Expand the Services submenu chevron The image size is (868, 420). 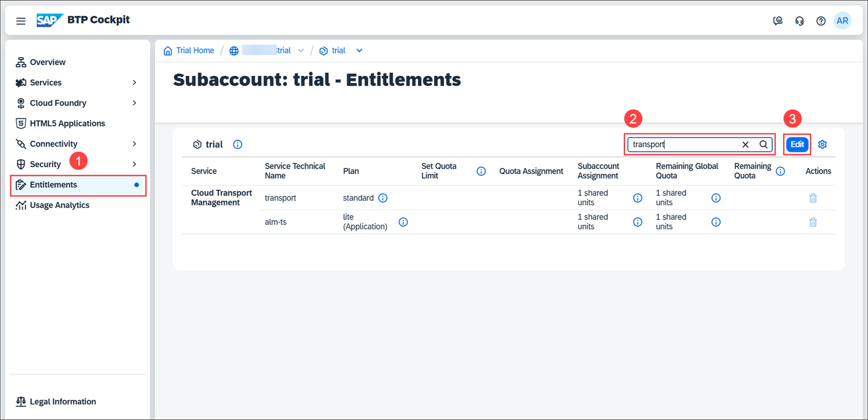pos(134,83)
